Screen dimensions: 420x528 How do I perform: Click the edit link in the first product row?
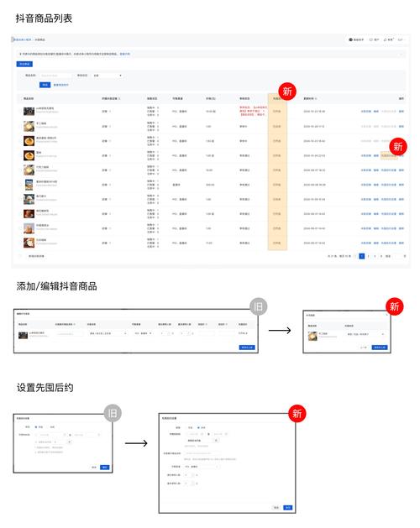click(375, 111)
